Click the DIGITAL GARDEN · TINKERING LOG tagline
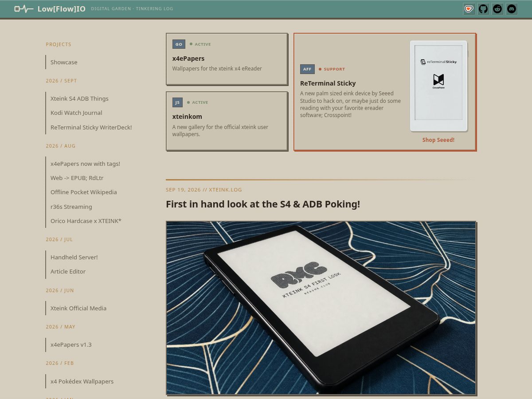 click(x=132, y=9)
